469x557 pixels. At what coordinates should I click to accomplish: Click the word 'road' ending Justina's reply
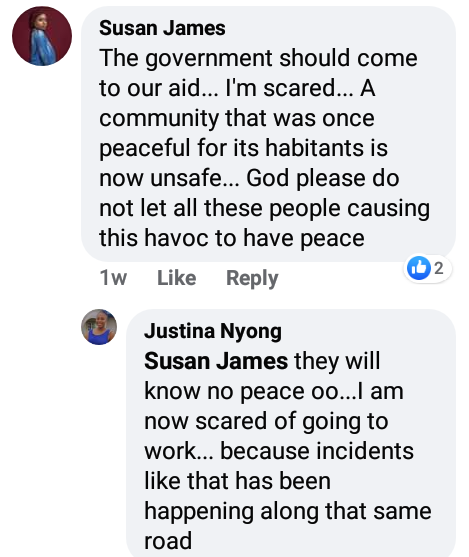point(168,541)
